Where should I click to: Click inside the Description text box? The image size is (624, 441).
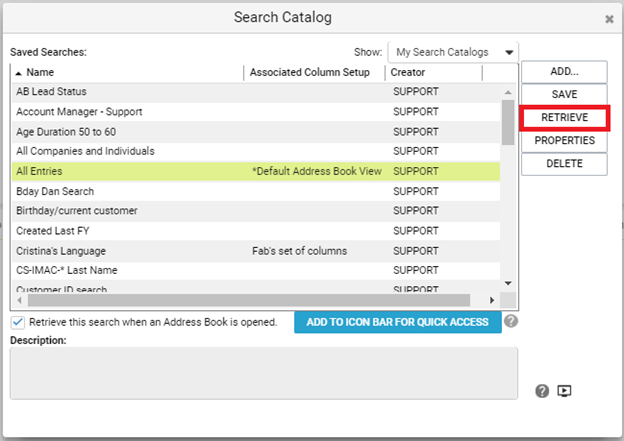click(264, 373)
